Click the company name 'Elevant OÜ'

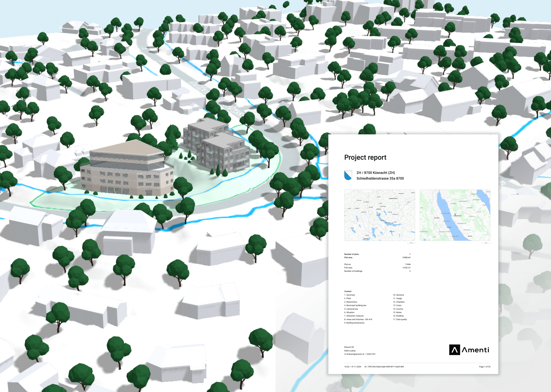pos(349,347)
